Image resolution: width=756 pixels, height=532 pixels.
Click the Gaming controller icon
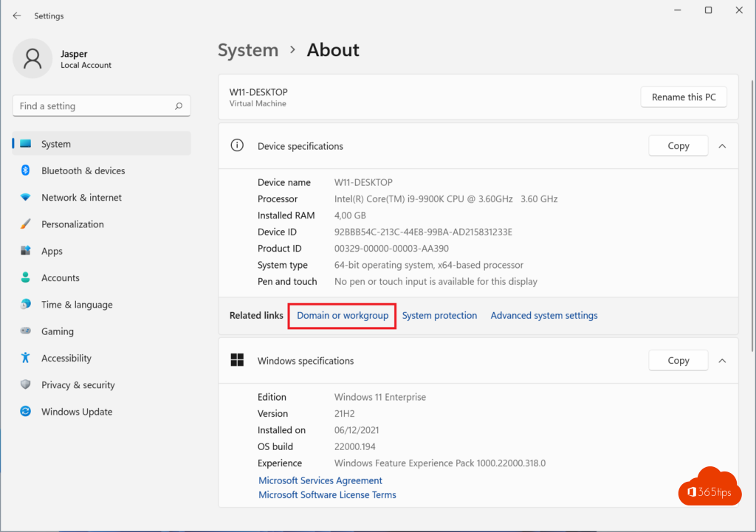tap(26, 331)
